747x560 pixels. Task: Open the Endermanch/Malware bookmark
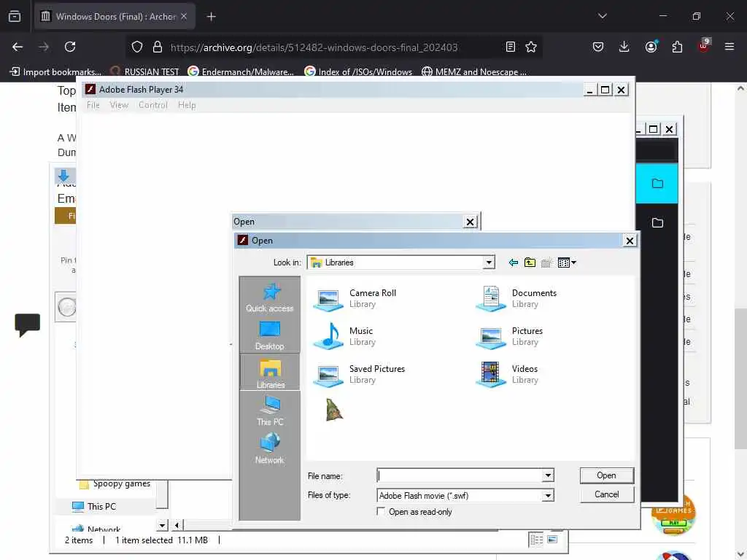click(x=241, y=72)
